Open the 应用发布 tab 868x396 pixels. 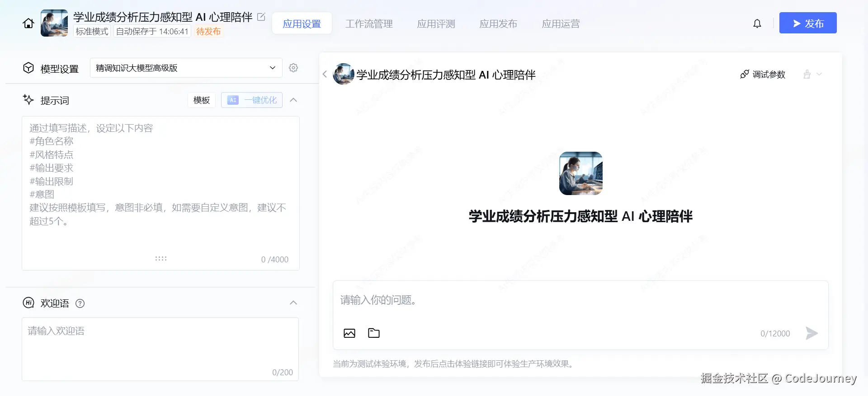[x=499, y=23]
